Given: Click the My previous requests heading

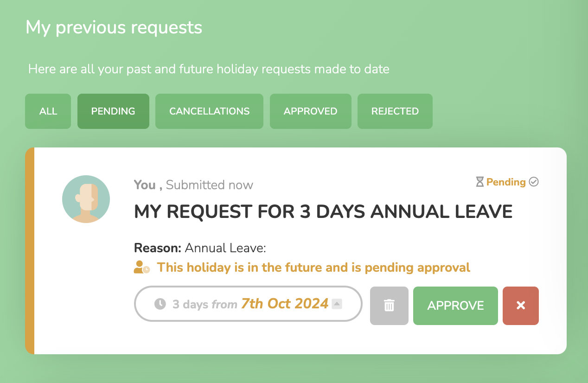Looking at the screenshot, I should coord(114,27).
